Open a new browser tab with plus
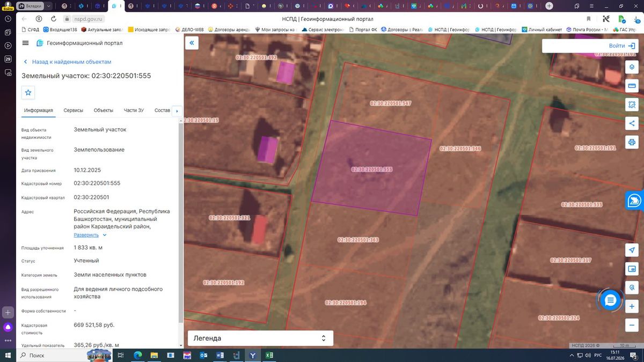 549,6
